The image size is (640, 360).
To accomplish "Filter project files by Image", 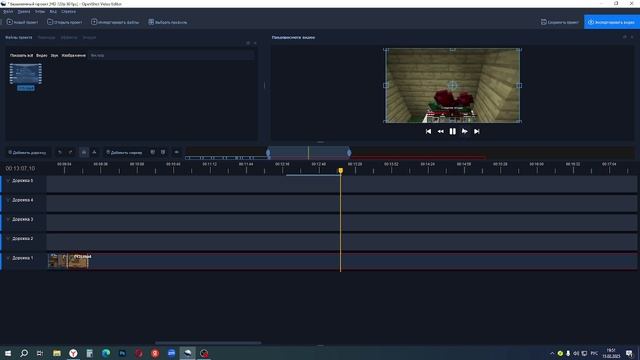I will pos(73,55).
